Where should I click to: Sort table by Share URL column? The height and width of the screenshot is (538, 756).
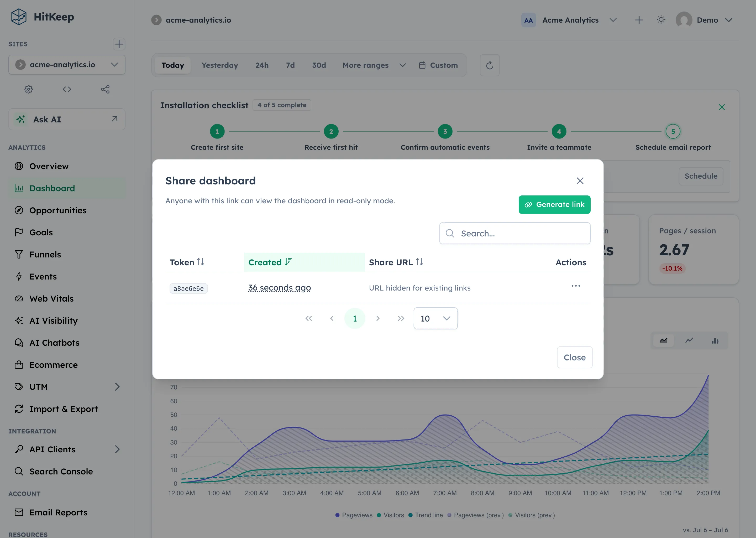pos(396,262)
